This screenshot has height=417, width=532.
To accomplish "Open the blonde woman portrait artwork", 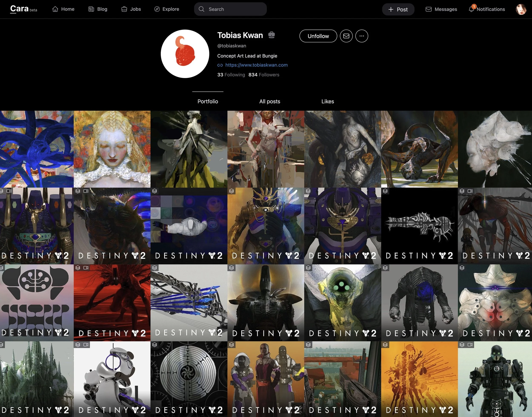I will click(x=112, y=149).
